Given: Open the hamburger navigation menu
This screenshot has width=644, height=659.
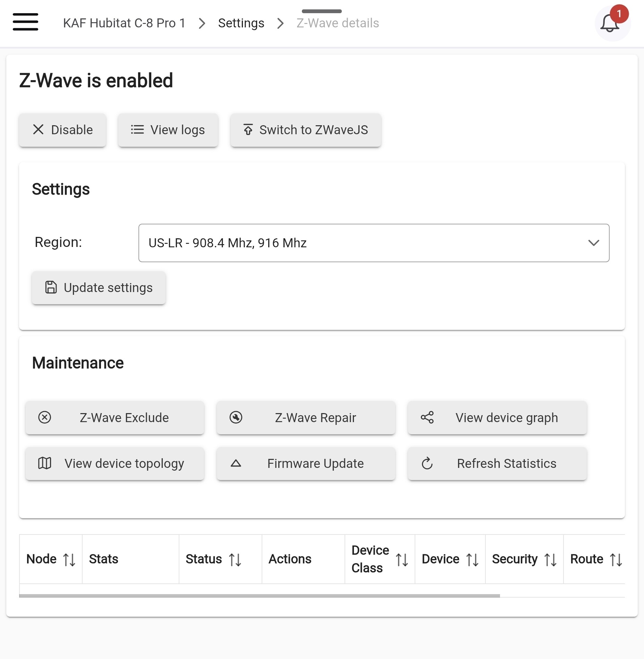Looking at the screenshot, I should [x=25, y=22].
